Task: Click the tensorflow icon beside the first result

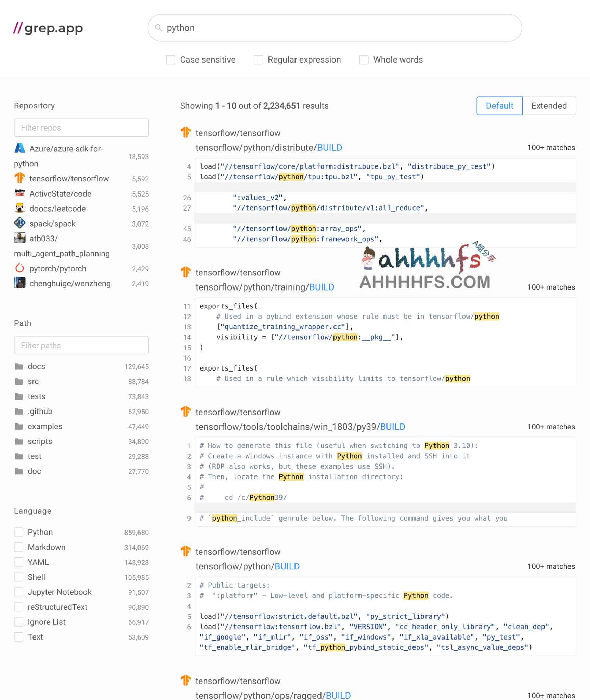Action: 186,133
